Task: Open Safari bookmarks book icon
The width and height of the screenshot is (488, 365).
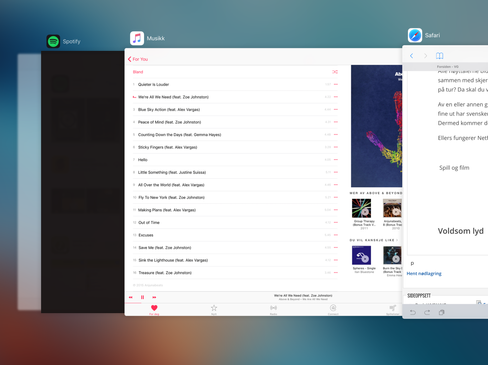Action: click(440, 56)
